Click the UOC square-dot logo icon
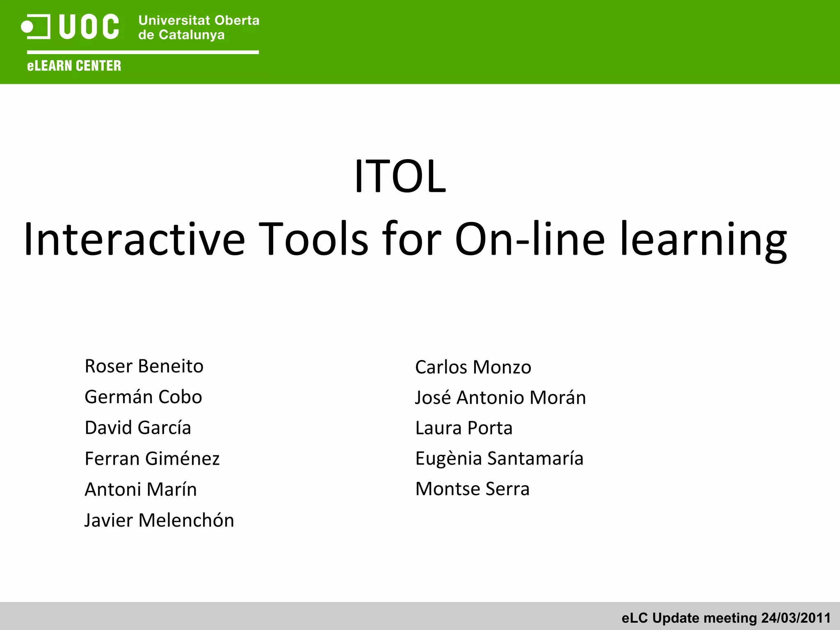This screenshot has width=840, height=630. pos(35,27)
